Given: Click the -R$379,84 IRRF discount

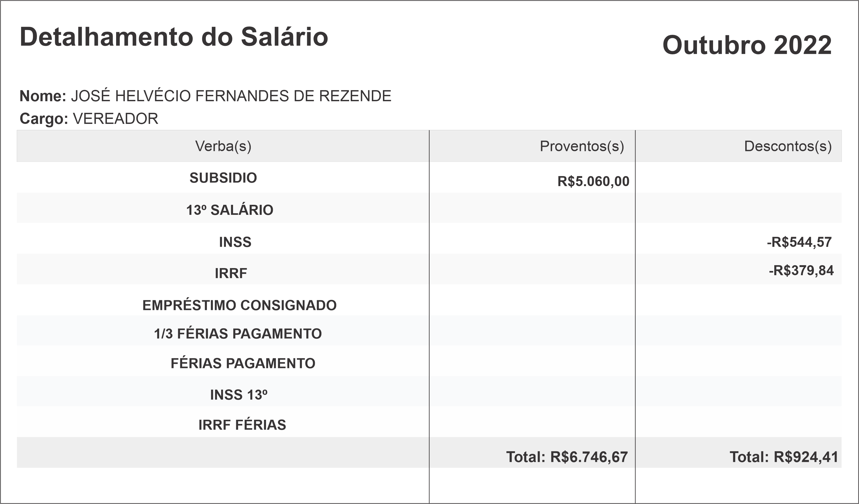Looking at the screenshot, I should coord(801,270).
